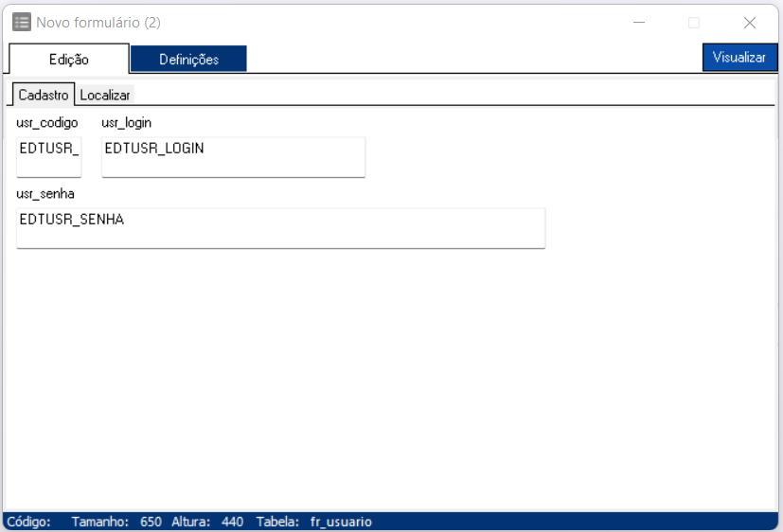Close the Novo formulário window

click(750, 23)
